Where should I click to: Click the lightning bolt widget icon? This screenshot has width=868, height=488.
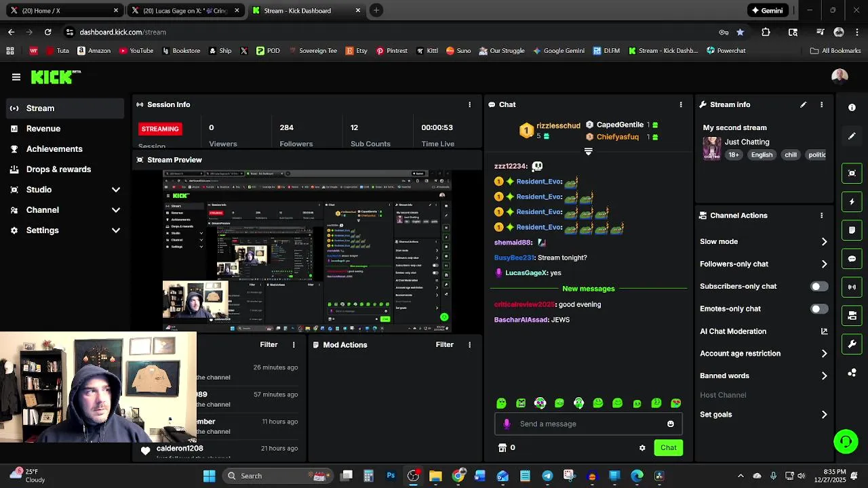pyautogui.click(x=852, y=201)
